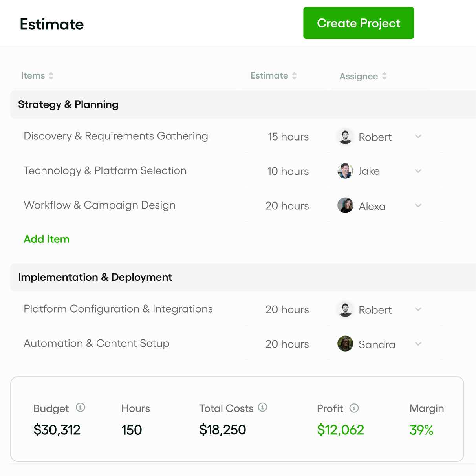Select the Strategy & Planning section header
The height and width of the screenshot is (476, 476).
click(243, 104)
